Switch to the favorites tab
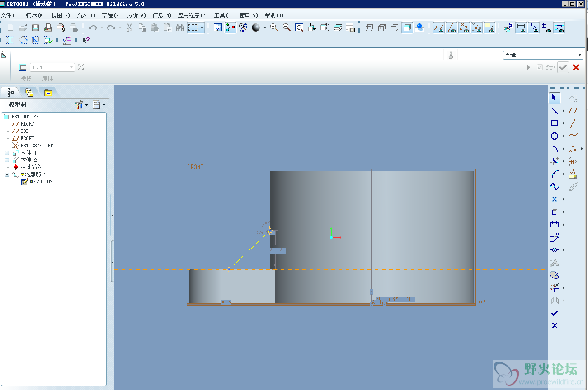The image size is (588, 390). pos(48,92)
